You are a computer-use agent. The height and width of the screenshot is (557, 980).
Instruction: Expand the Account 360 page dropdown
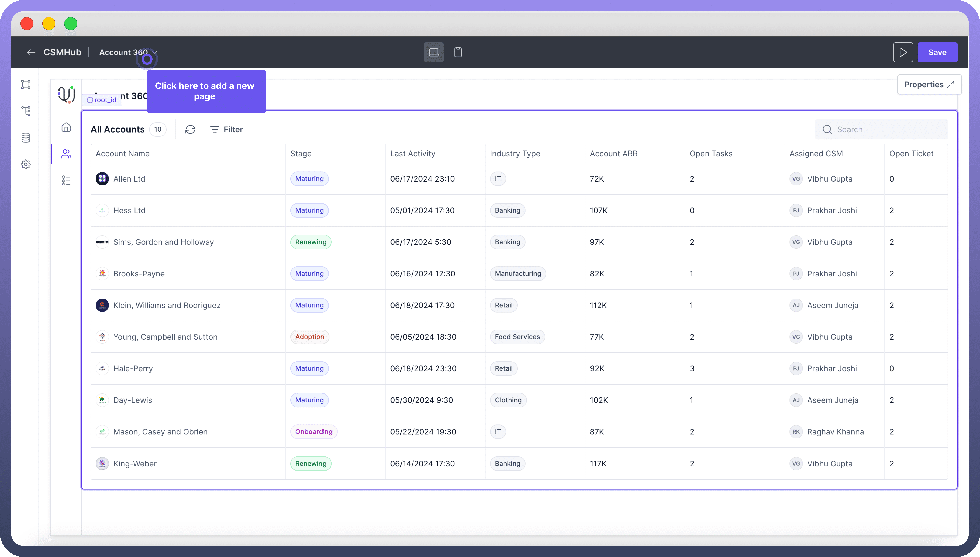(x=155, y=52)
